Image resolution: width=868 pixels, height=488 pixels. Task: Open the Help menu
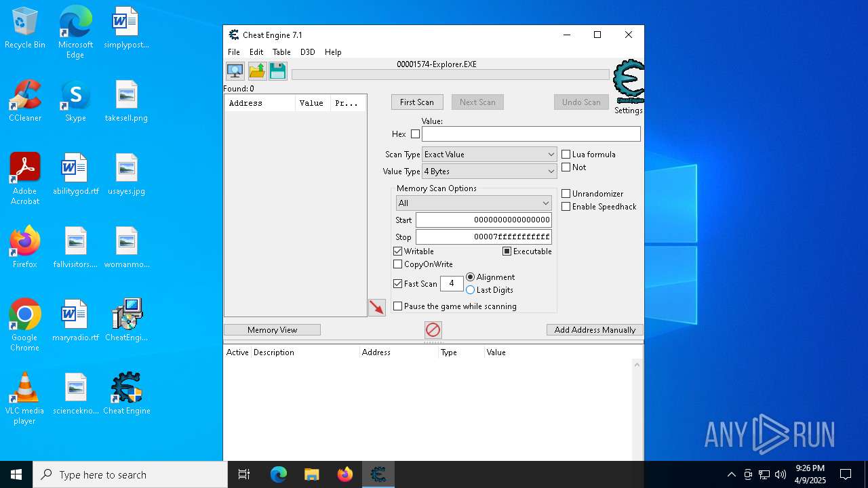pos(333,52)
